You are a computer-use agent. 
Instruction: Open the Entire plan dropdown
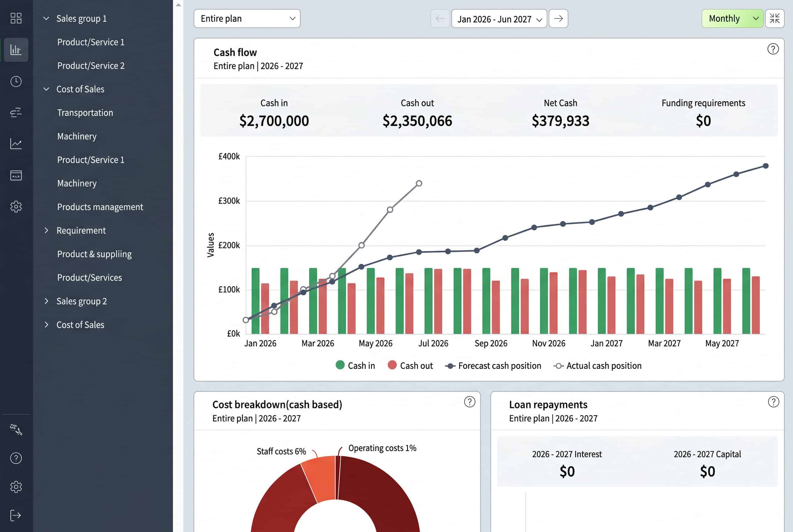click(x=247, y=18)
